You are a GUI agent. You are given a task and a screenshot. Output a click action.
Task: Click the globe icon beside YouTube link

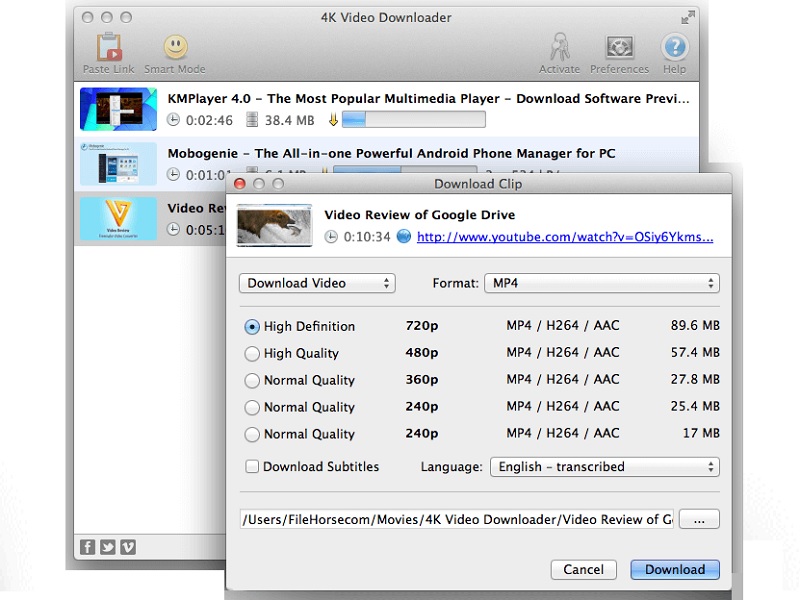pos(404,236)
